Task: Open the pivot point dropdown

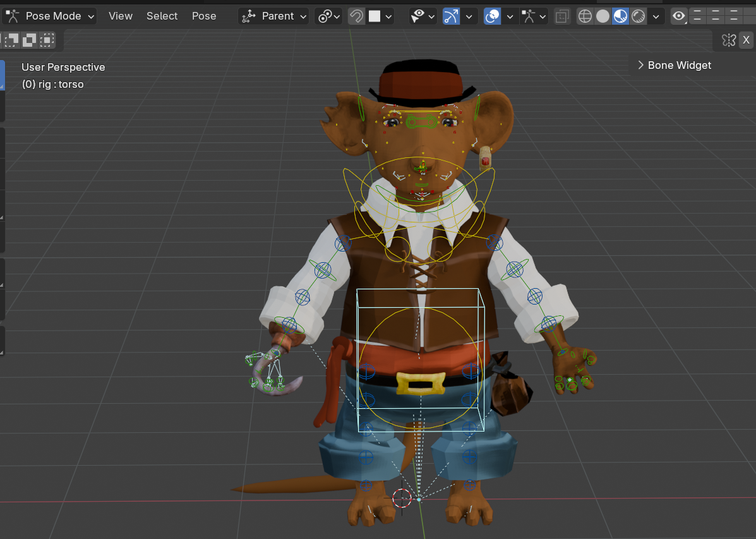Action: coord(328,16)
